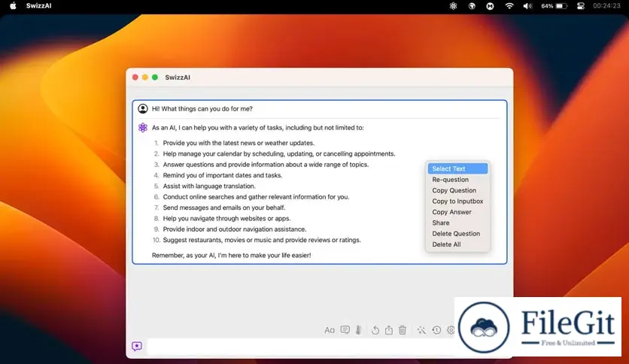Image resolution: width=629 pixels, height=364 pixels.
Task: Choose Delete All from context menu
Action: pyautogui.click(x=457, y=244)
